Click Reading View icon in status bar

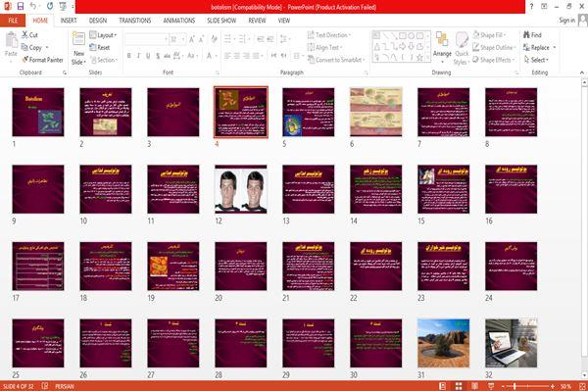point(474,386)
